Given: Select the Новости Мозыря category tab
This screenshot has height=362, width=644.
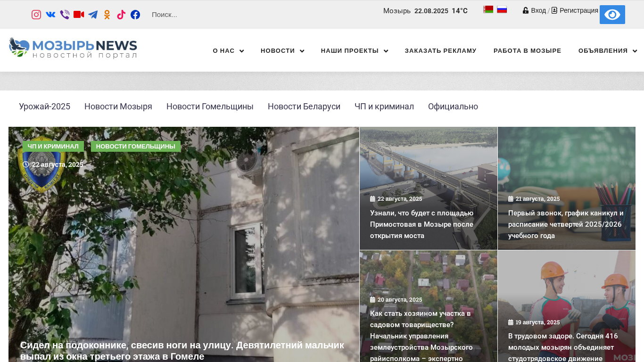Looking at the screenshot, I should 118,107.
